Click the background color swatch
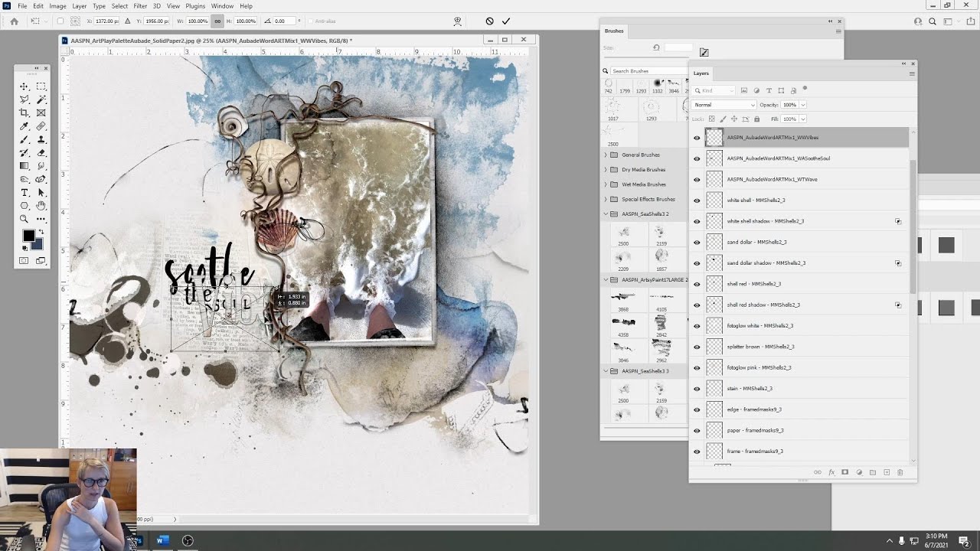The width and height of the screenshot is (980, 551). 37,243
